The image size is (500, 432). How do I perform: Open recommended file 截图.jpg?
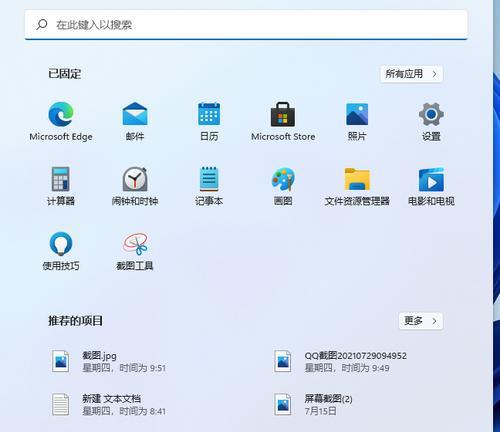(x=109, y=362)
